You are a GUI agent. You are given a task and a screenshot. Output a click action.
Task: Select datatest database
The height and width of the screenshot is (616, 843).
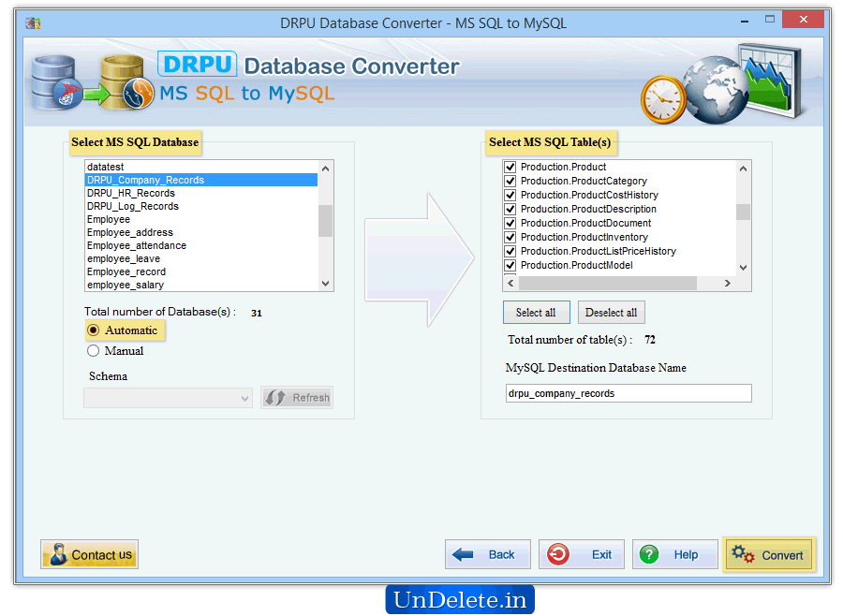pos(201,167)
